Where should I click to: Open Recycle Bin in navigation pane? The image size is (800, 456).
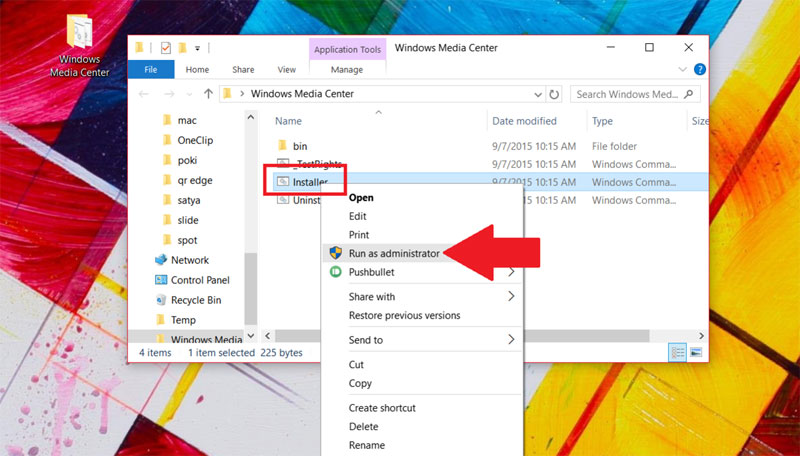click(x=188, y=300)
